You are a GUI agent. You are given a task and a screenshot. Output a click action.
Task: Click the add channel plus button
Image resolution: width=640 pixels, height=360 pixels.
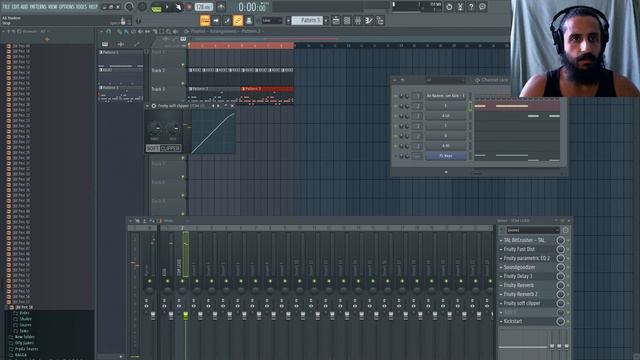[446, 172]
